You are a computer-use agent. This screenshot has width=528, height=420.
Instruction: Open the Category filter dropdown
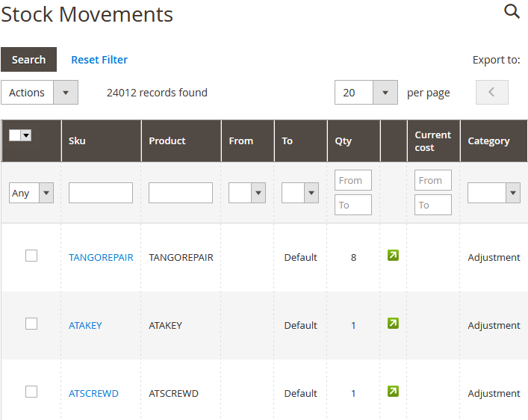494,193
